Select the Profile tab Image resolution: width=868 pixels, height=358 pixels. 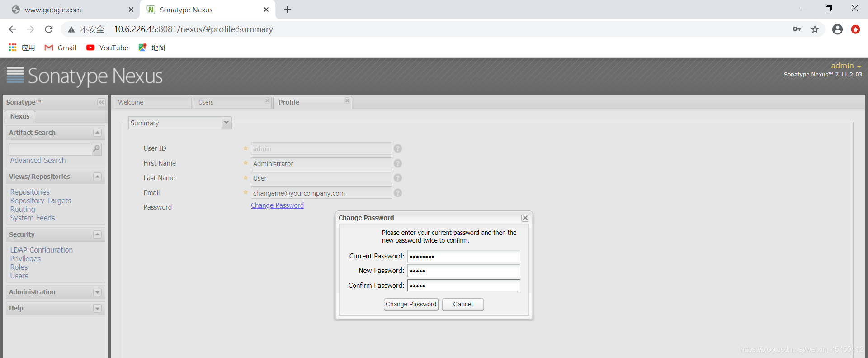coord(312,102)
